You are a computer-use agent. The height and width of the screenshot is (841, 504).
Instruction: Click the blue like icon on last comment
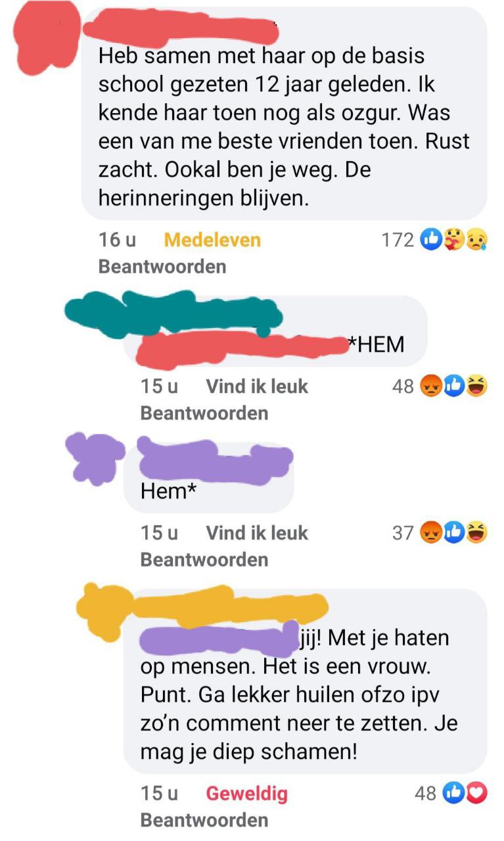pyautogui.click(x=454, y=794)
